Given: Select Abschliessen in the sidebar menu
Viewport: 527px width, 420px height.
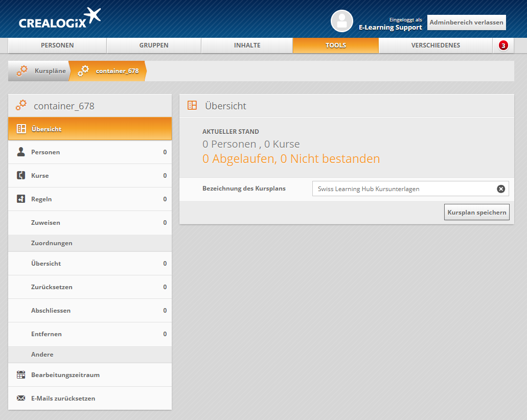Looking at the screenshot, I should [x=51, y=311].
